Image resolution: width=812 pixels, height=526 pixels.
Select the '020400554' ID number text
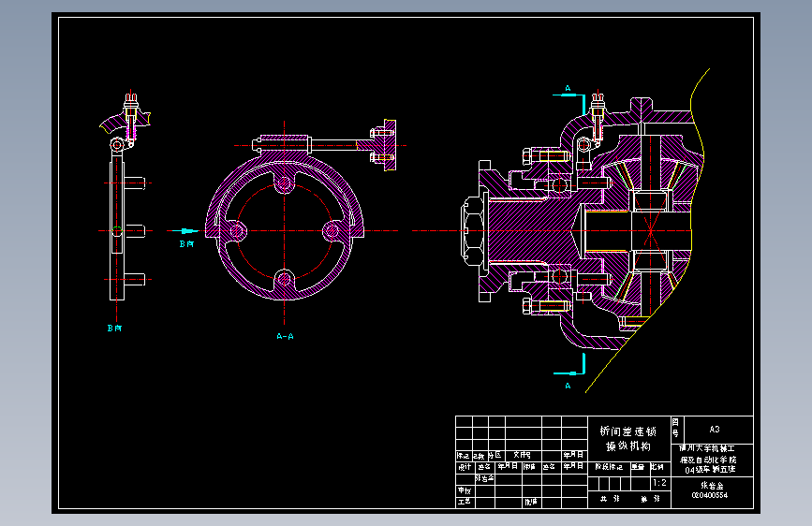(710, 495)
